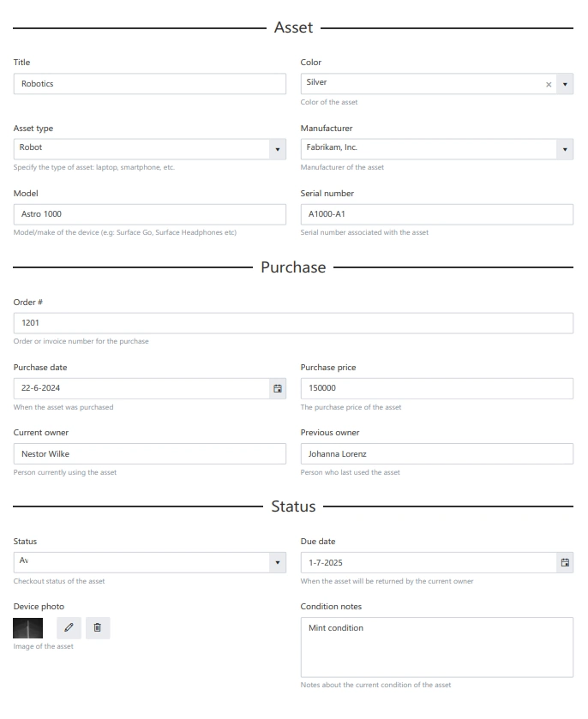
Task: Expand the Color dropdown arrow
Action: 565,84
